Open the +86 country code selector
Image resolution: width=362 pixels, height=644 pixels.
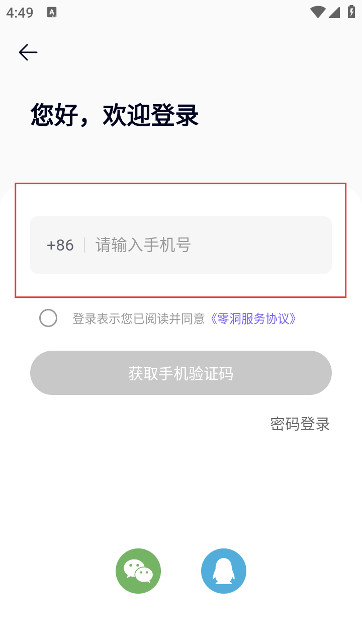60,245
